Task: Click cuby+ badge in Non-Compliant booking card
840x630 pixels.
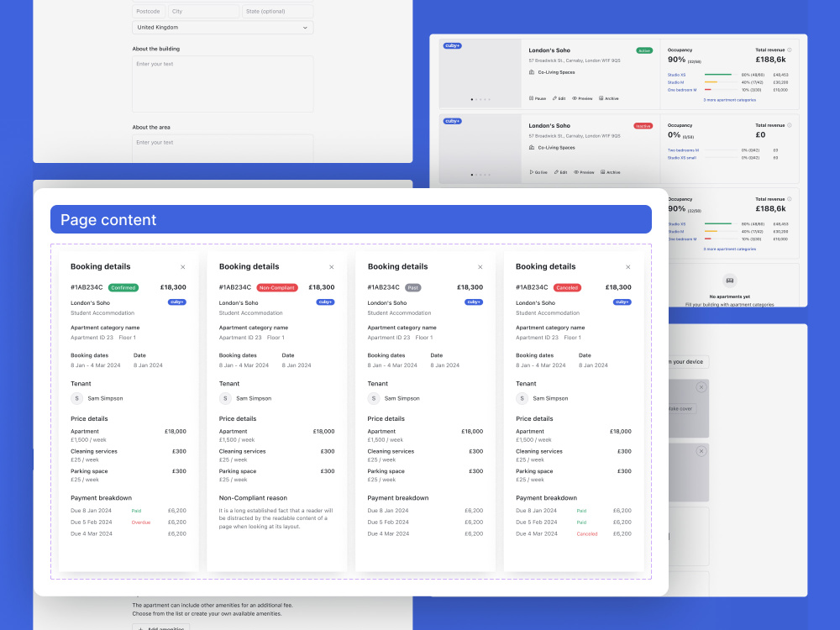Action: tap(326, 302)
